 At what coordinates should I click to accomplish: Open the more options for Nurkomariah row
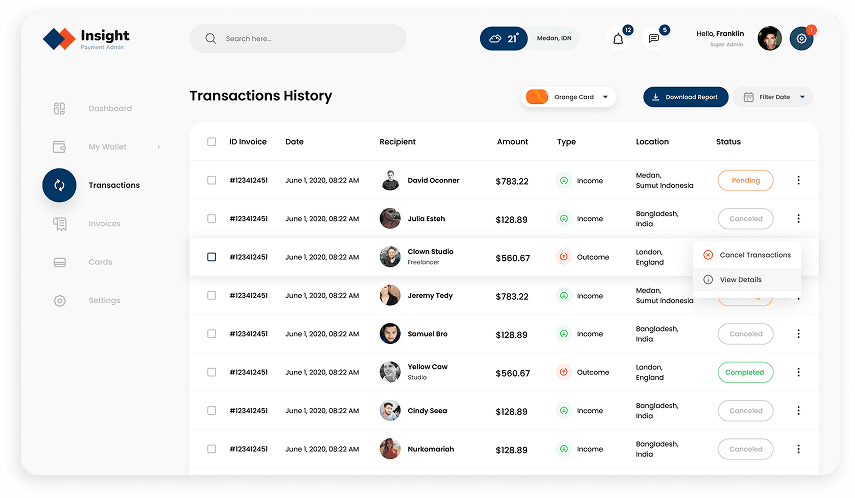pyautogui.click(x=798, y=449)
